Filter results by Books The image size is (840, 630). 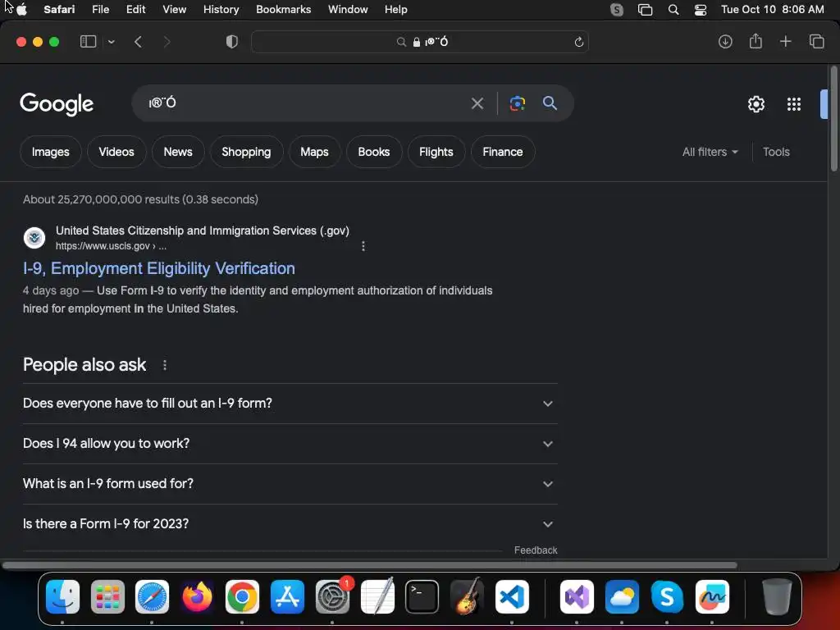[374, 152]
